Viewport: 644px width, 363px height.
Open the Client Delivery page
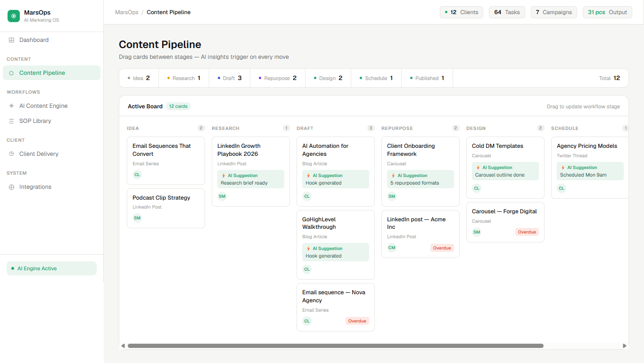pos(51,154)
